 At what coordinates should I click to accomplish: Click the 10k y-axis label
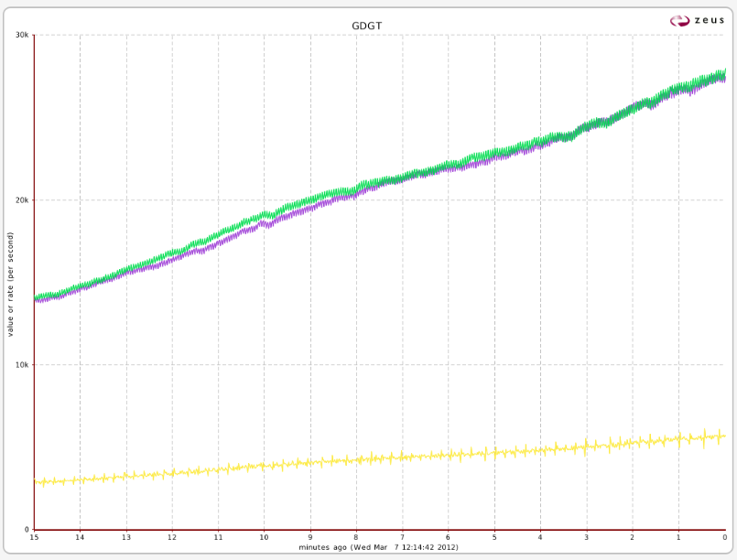pos(23,364)
